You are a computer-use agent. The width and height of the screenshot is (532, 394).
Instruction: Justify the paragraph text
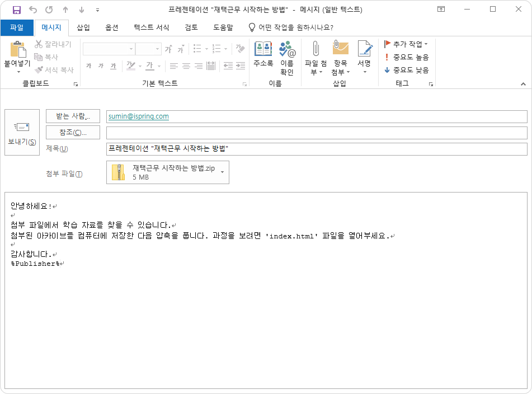click(211, 66)
